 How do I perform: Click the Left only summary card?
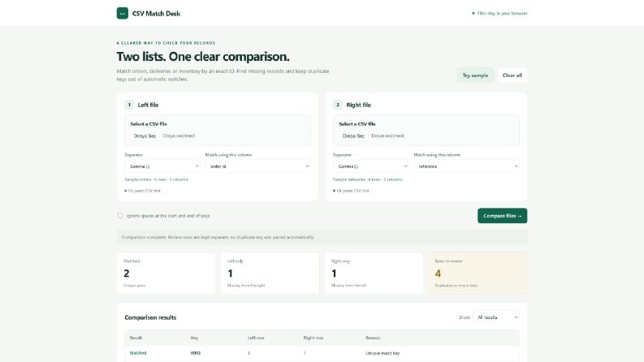click(x=270, y=273)
